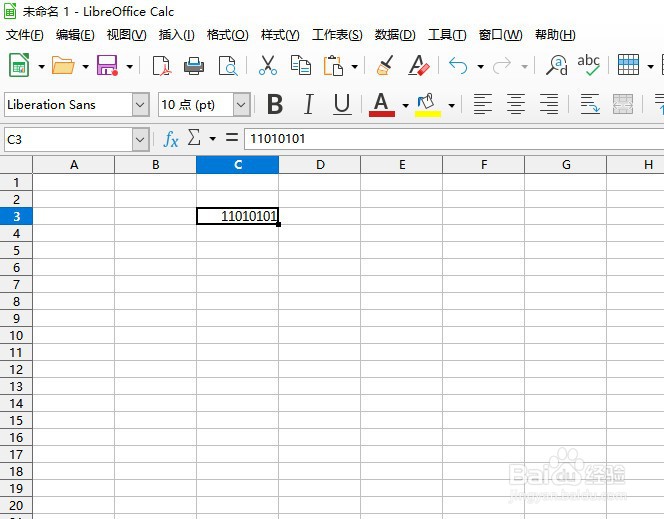Click the Redo arrow
664x519 pixels.
coord(502,66)
